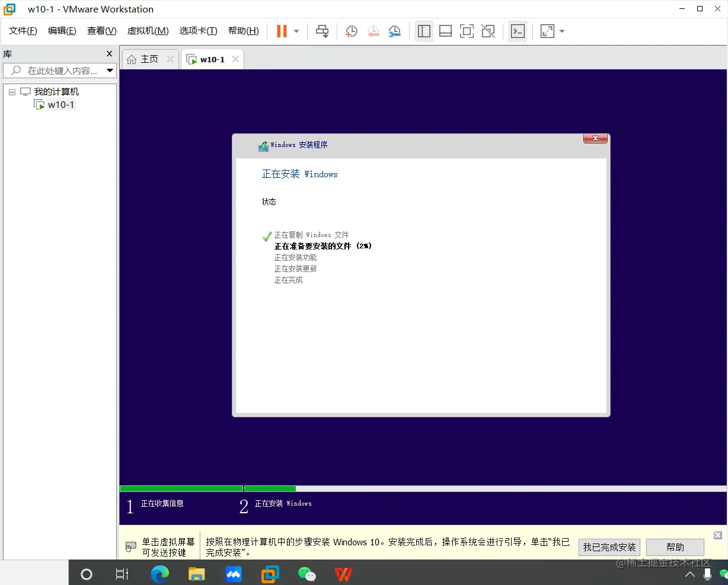Close the 主页 tab
This screenshot has height=585, width=728.
(170, 59)
